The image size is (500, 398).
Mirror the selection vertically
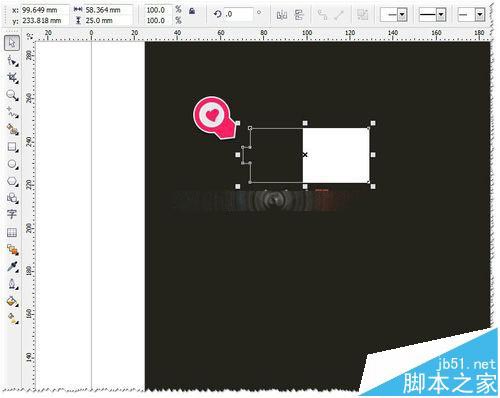click(299, 15)
